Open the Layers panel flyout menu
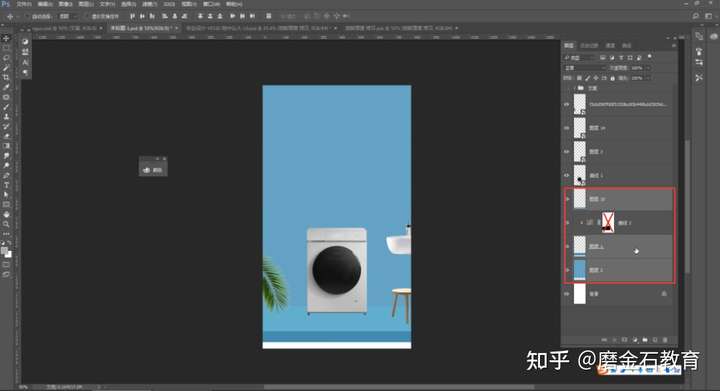This screenshot has width=720, height=391. tap(674, 45)
